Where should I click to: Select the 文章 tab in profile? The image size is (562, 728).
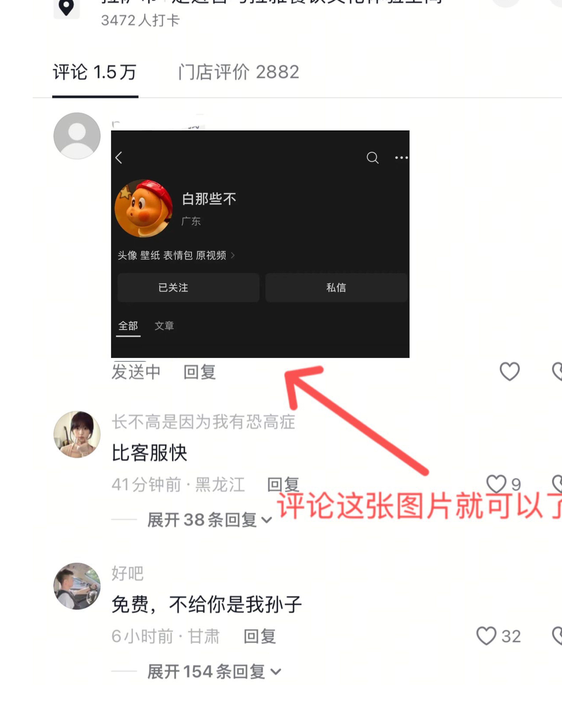[x=164, y=326]
